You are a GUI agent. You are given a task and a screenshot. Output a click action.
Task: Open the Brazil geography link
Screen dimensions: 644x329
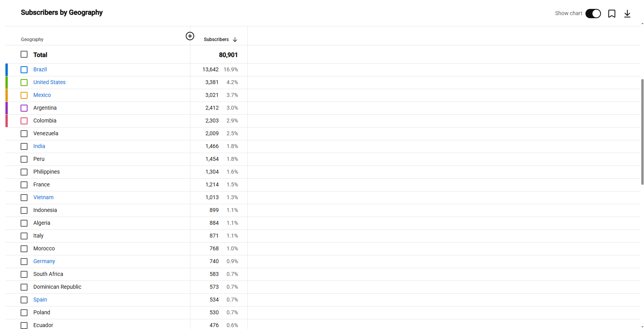[x=40, y=69]
